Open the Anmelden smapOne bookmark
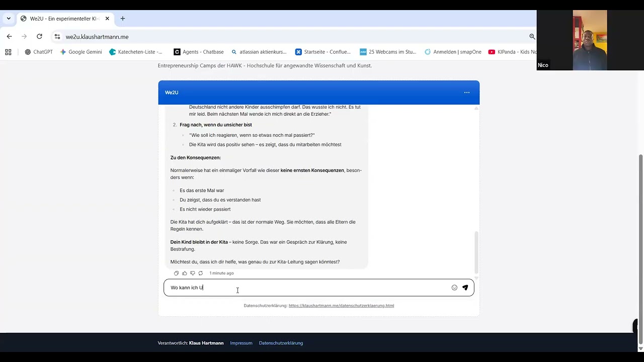 pos(453,52)
